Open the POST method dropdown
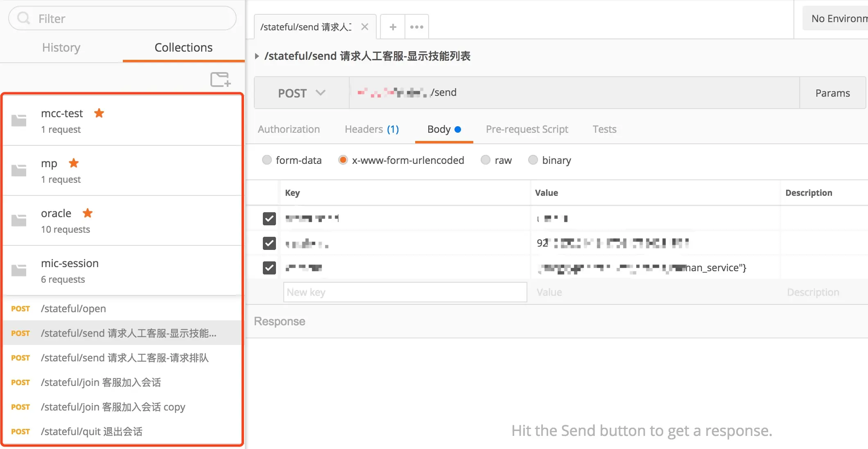The width and height of the screenshot is (868, 449). (301, 93)
